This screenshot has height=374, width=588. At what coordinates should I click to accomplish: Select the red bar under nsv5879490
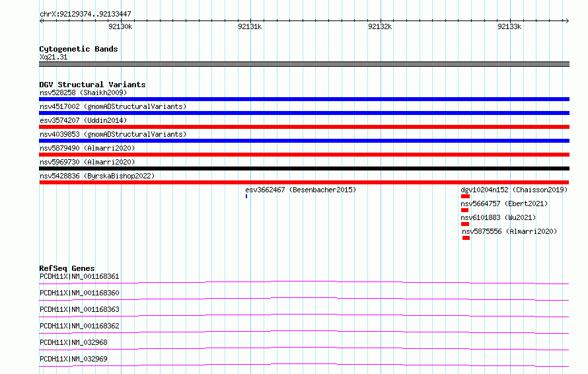pos(304,155)
